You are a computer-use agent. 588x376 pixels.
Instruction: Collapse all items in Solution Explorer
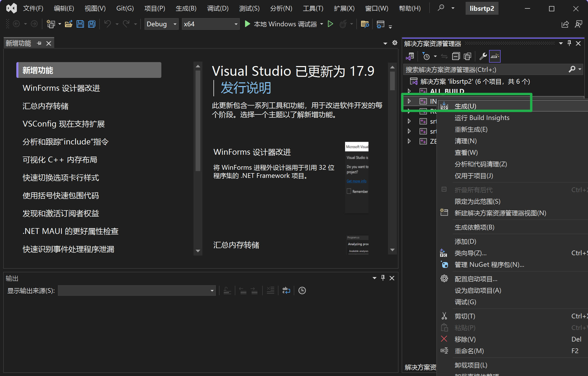[456, 56]
